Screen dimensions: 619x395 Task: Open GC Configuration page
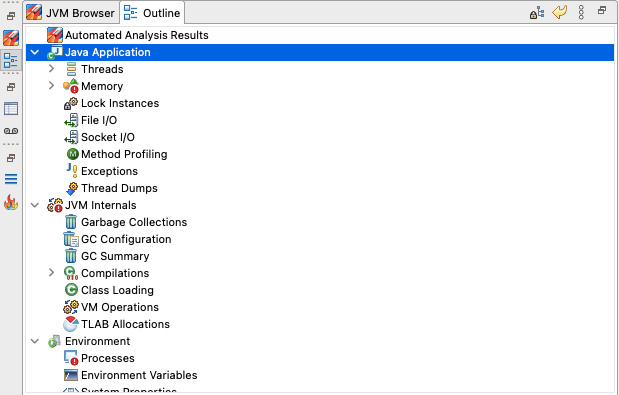(x=126, y=239)
